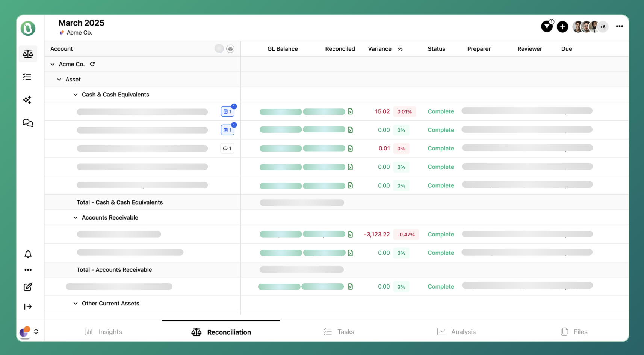Open the sidebar three-dots more menu
Viewport: 644px width, 355px height.
click(28, 270)
